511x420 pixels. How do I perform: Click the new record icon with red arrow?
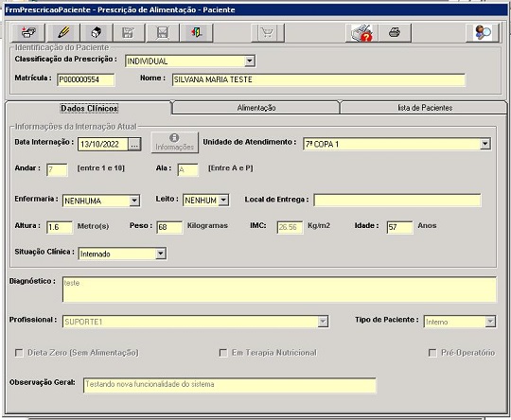coord(28,32)
